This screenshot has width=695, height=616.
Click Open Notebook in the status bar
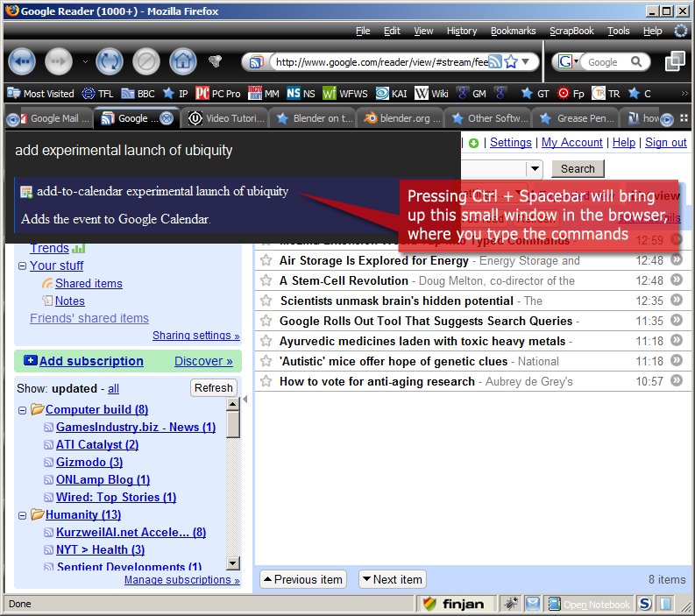tap(590, 604)
